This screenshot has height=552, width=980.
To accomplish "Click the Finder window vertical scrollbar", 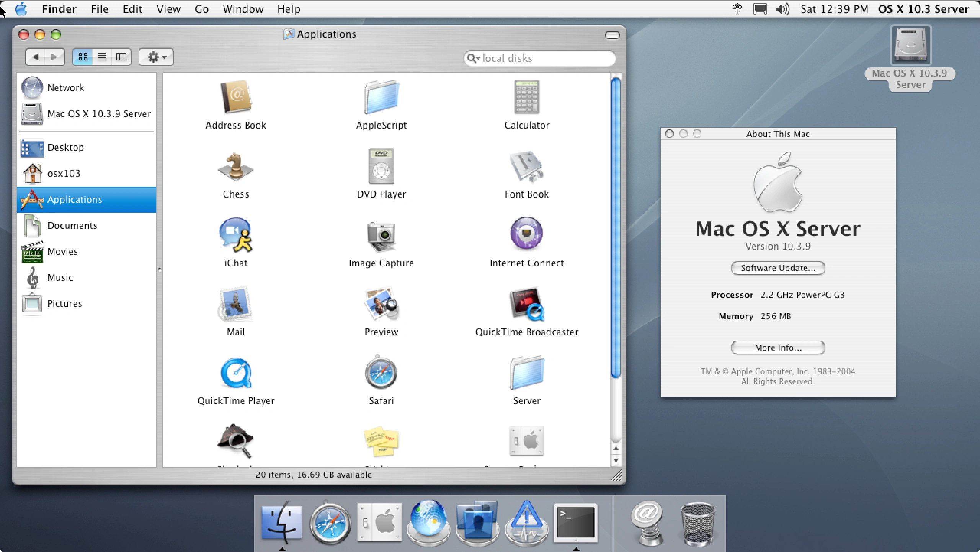I will [x=616, y=228].
